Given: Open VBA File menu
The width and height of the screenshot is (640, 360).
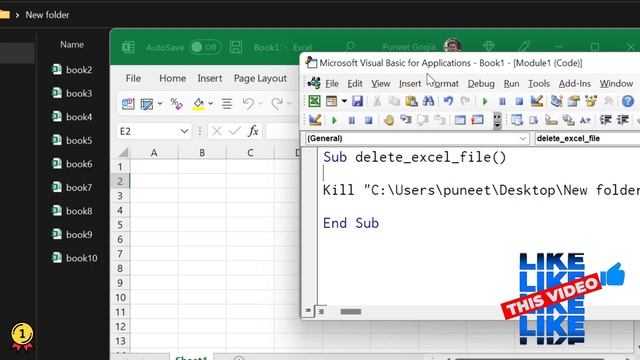Looking at the screenshot, I should coord(331,84).
